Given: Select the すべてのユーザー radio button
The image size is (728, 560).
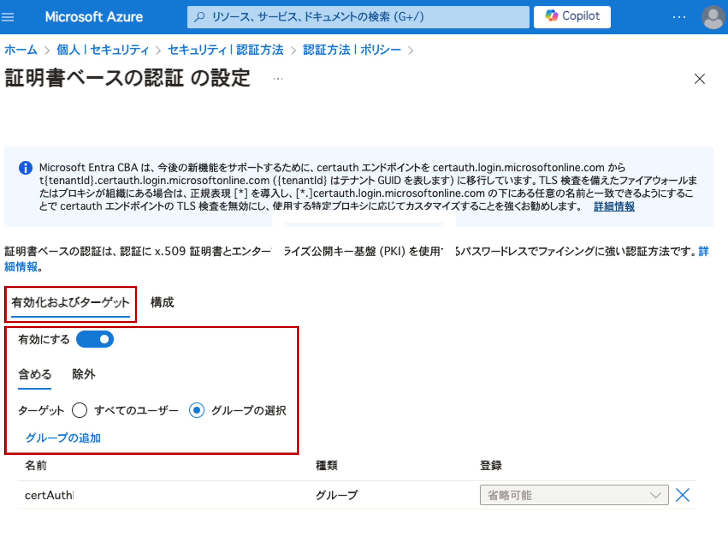Looking at the screenshot, I should coord(79,410).
